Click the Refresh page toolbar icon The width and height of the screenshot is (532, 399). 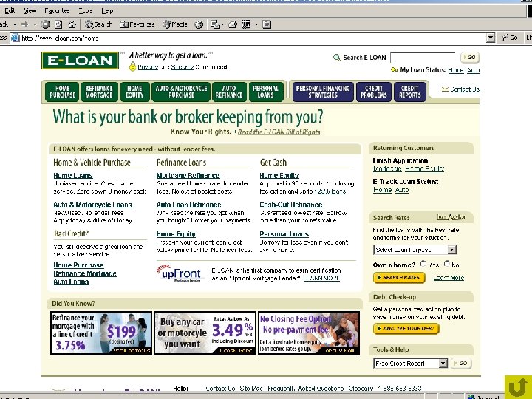58,24
